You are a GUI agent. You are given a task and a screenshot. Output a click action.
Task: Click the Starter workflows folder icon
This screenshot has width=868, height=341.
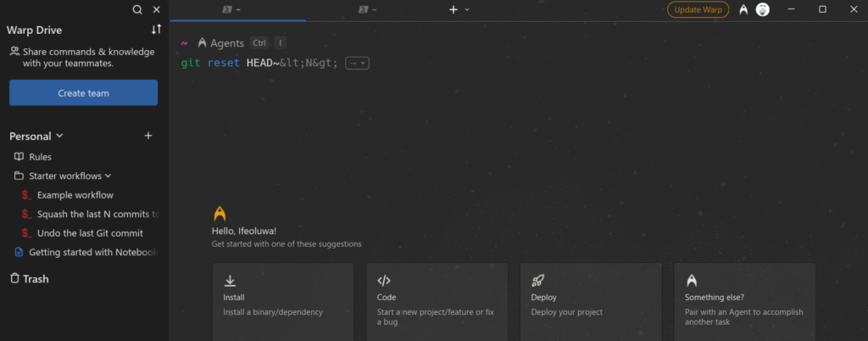[x=19, y=176]
